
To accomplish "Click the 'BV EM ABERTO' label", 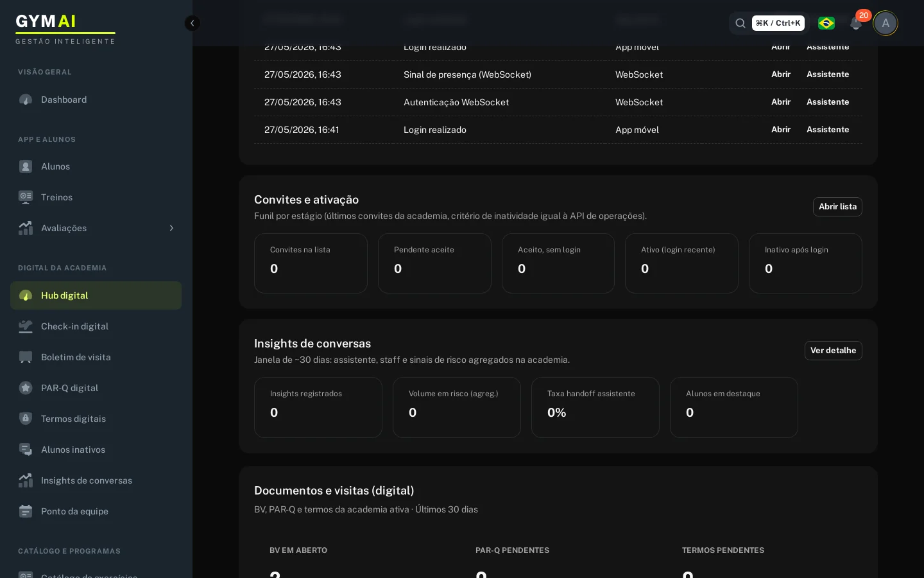I will click(x=298, y=550).
